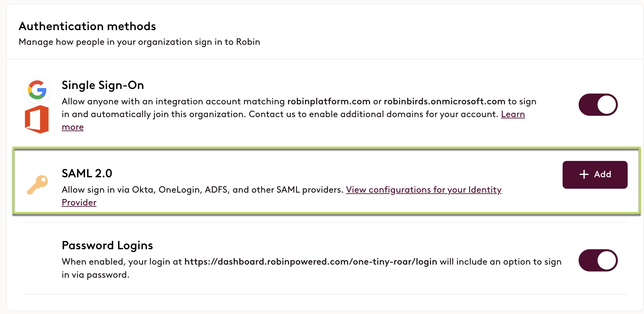The width and height of the screenshot is (644, 314).
Task: Click the SAML providers description text
Action: coord(203,190)
